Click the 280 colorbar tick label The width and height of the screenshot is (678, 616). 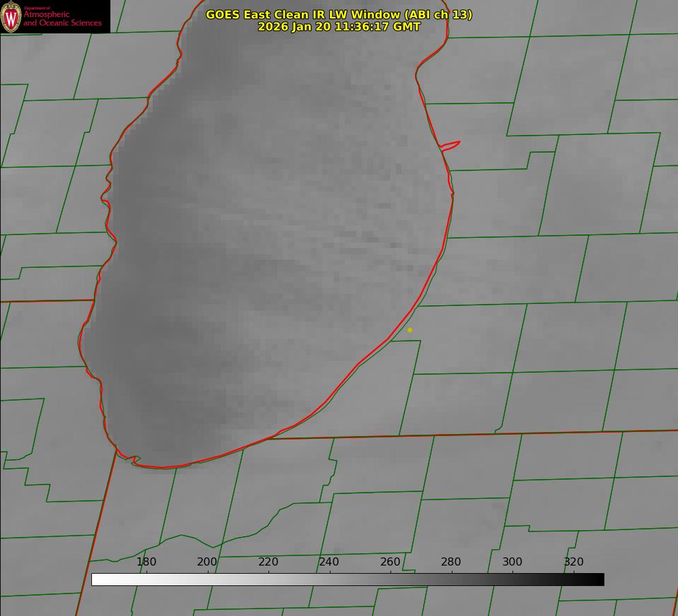point(451,562)
